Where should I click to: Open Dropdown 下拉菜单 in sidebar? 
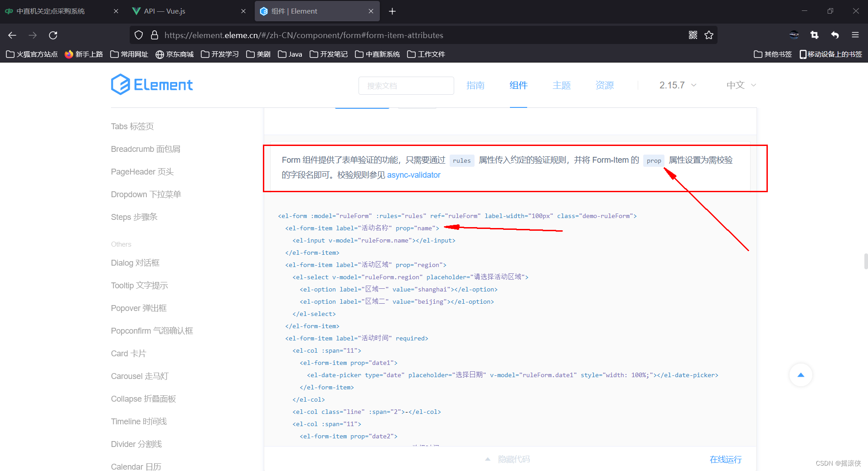tap(146, 194)
